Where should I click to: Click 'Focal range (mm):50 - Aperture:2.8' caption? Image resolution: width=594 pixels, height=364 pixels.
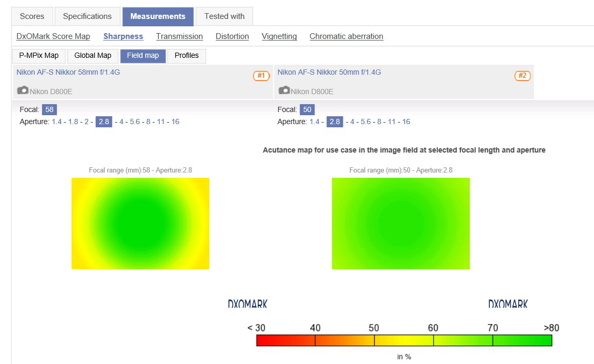pos(401,170)
